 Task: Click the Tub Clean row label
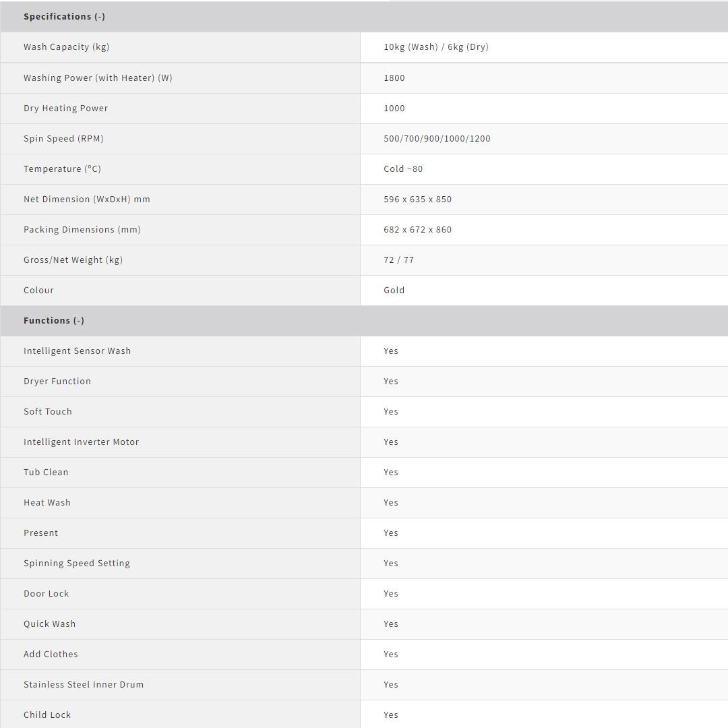click(x=46, y=472)
